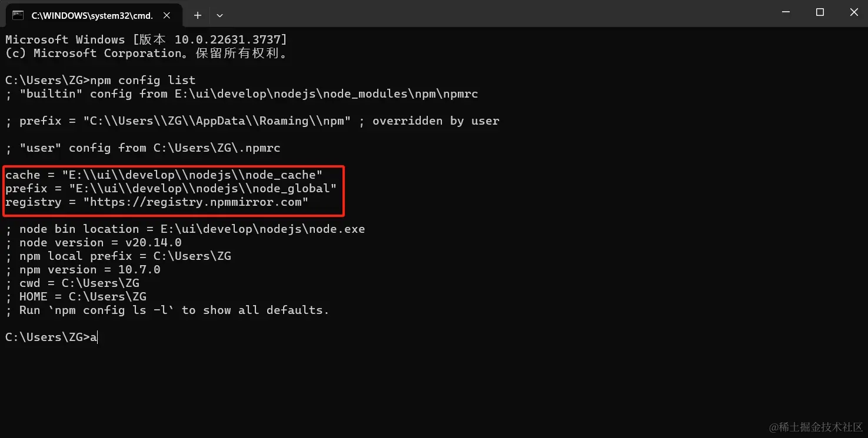Close the terminal window
The width and height of the screenshot is (868, 438).
tap(854, 12)
